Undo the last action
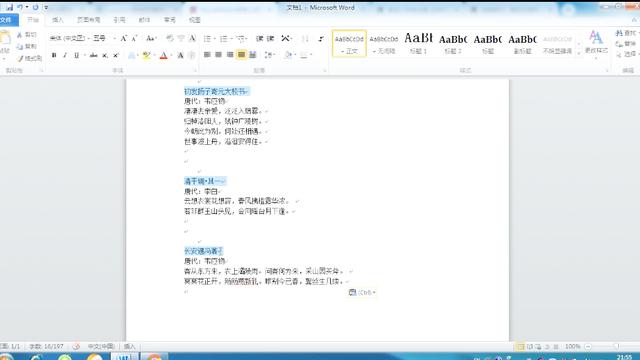The width and height of the screenshot is (640, 360). (x=20, y=7)
